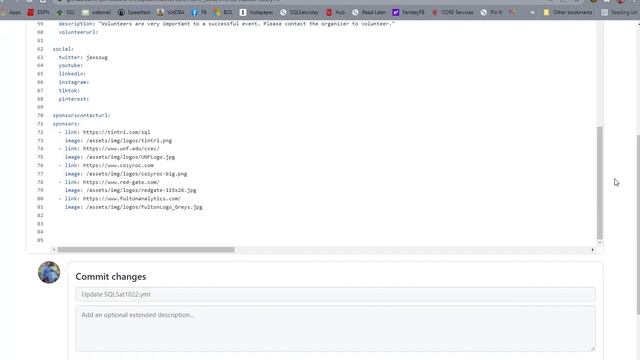Image resolution: width=640 pixels, height=360 pixels.
Task: Open the Pin It bookmark
Action: [491, 12]
